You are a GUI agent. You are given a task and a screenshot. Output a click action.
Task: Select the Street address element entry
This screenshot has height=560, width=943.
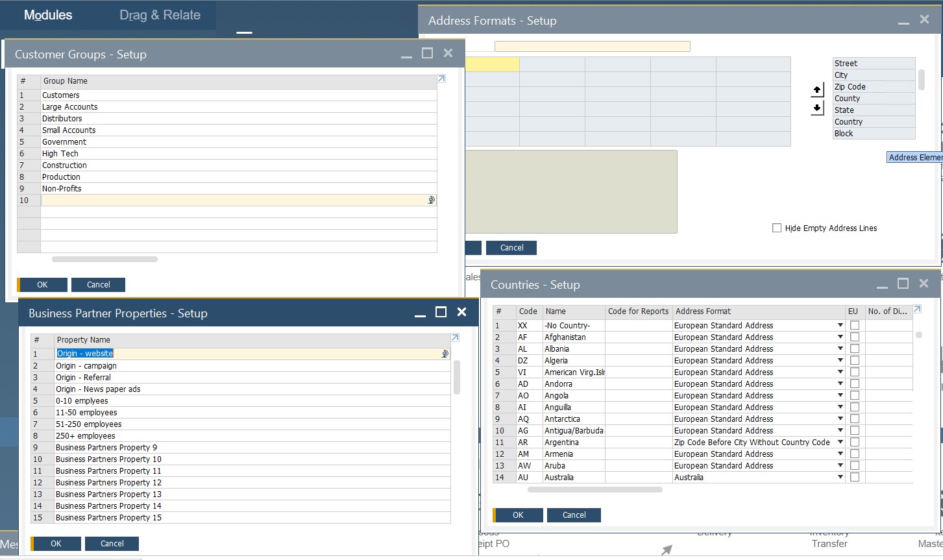[x=872, y=63]
